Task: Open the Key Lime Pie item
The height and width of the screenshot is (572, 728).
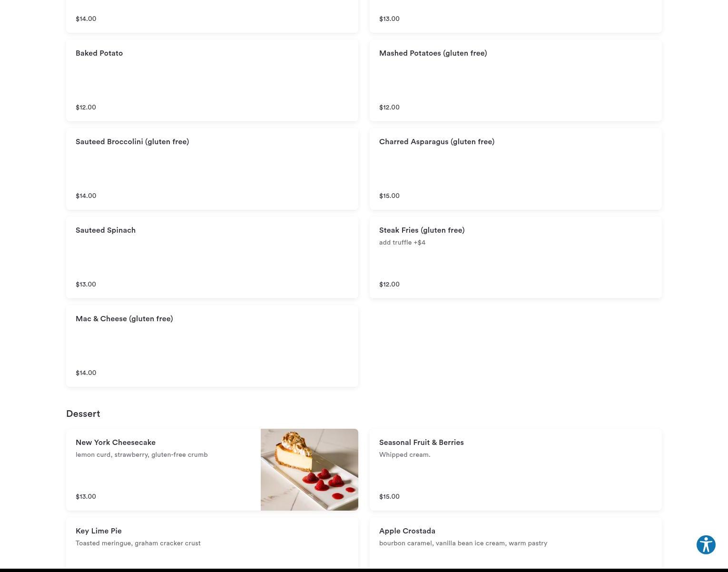Action: point(212,543)
